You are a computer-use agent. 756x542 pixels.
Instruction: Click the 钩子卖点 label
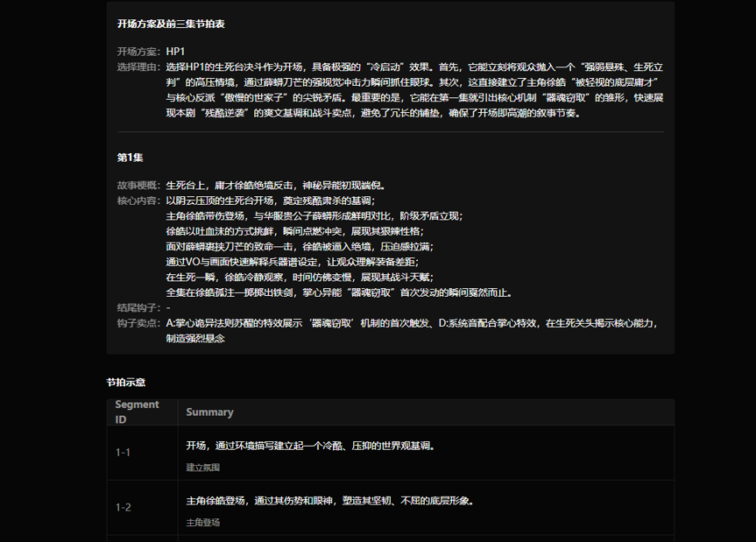point(138,323)
